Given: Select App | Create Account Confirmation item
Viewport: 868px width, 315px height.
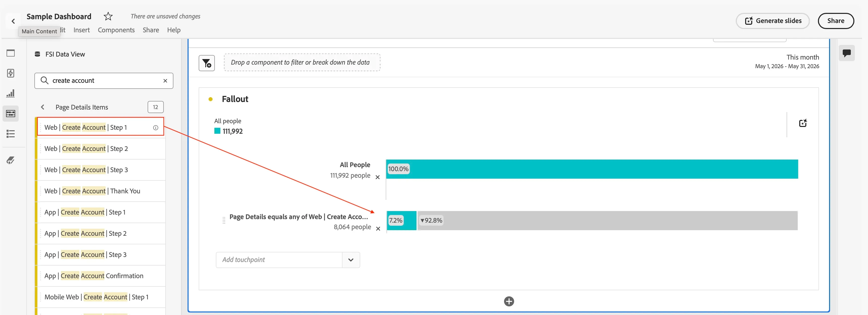Looking at the screenshot, I should coord(100,276).
